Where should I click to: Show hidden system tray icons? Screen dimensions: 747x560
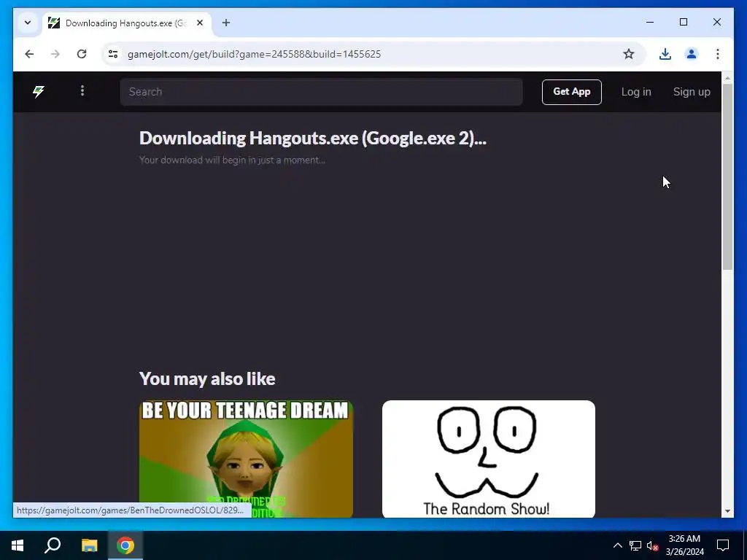coord(617,545)
